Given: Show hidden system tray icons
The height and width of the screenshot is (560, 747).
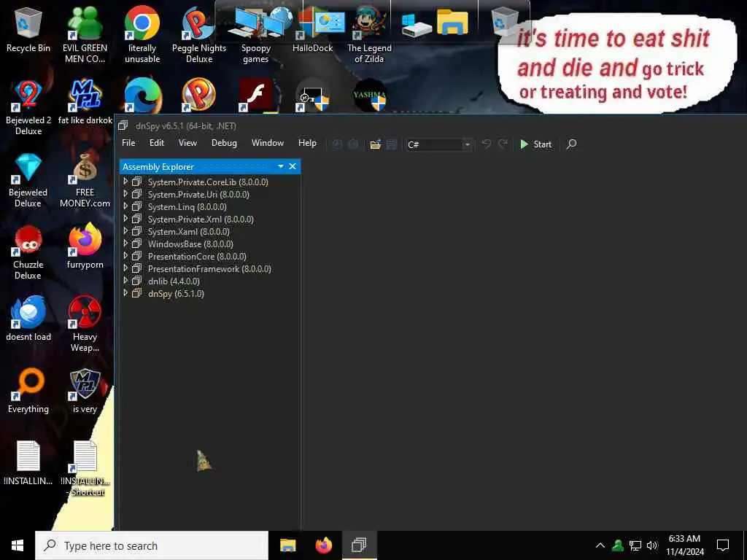Looking at the screenshot, I should pos(600,545).
